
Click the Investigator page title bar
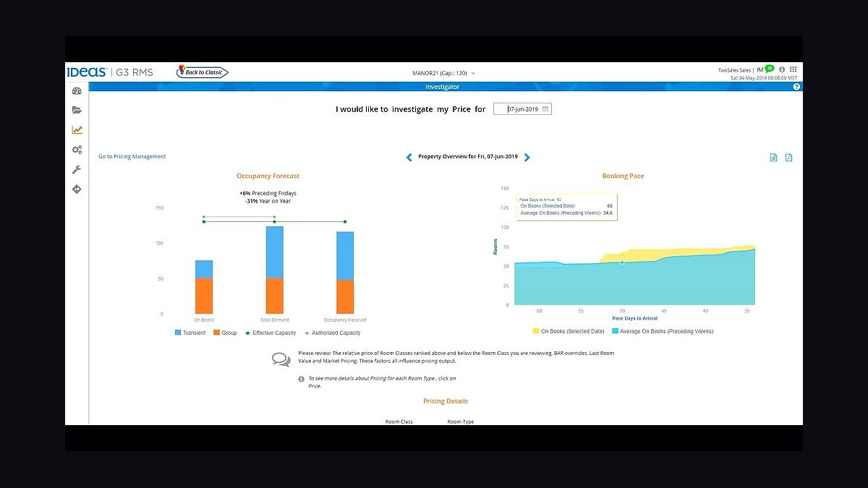tap(443, 87)
